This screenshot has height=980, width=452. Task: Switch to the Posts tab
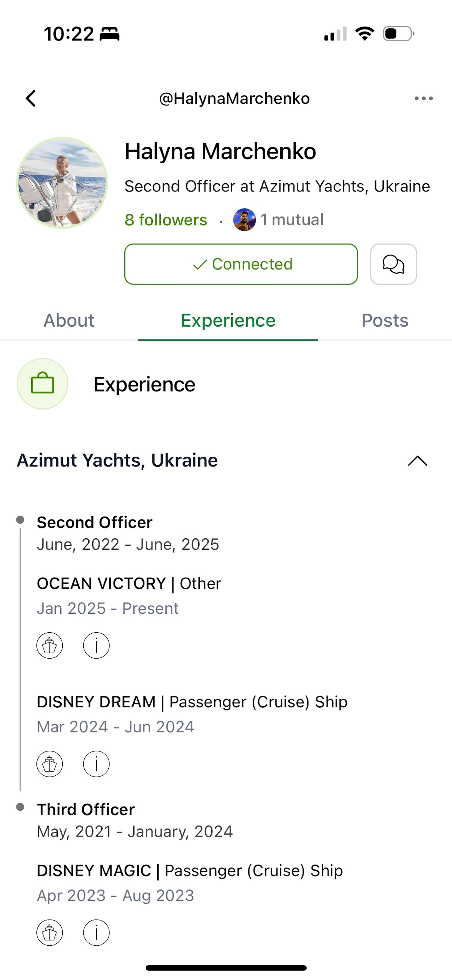pyautogui.click(x=385, y=320)
